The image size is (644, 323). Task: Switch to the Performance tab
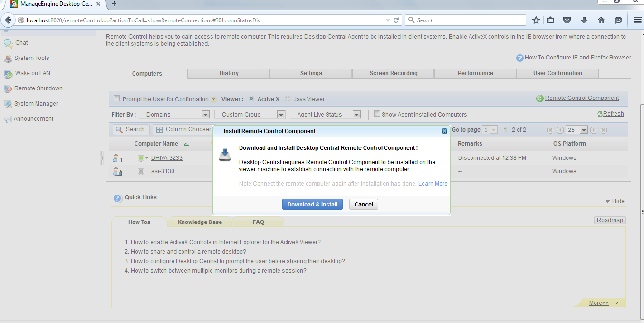click(475, 73)
